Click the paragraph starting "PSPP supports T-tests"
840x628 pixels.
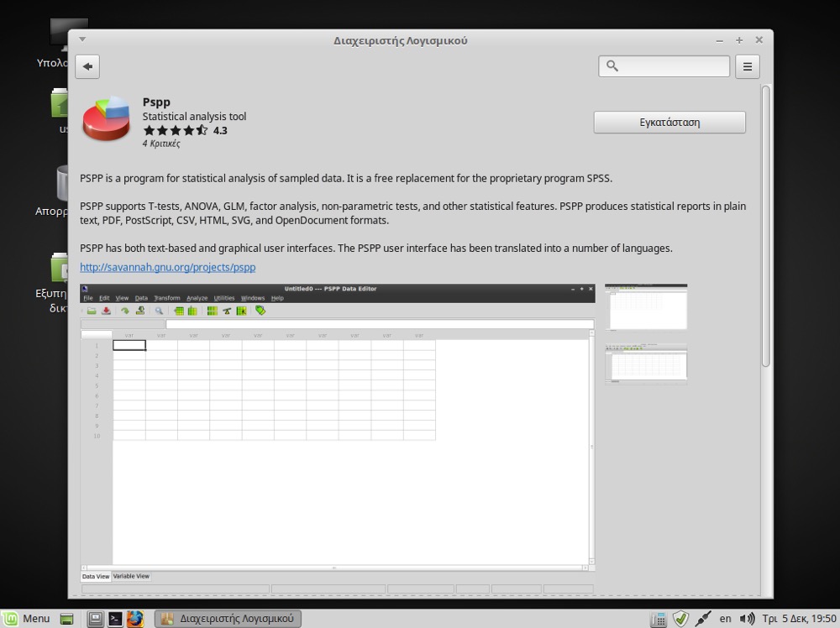pyautogui.click(x=413, y=213)
